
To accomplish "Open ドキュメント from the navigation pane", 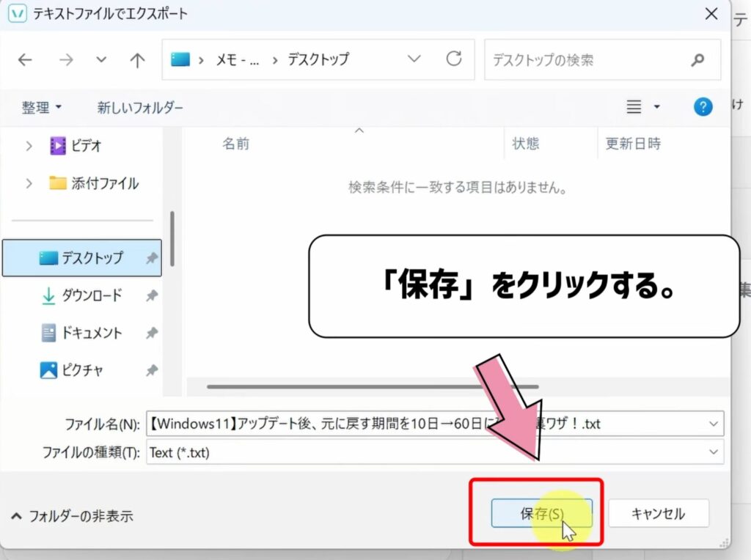I will 91,333.
